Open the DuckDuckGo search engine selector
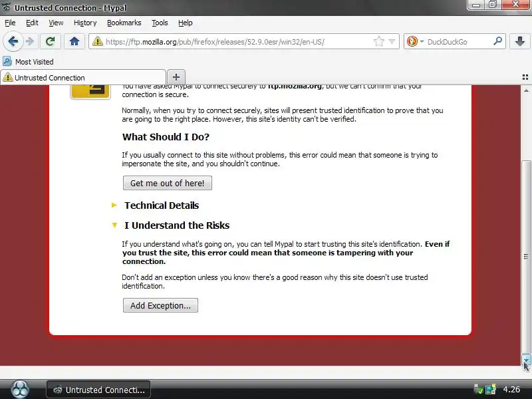 click(414, 42)
